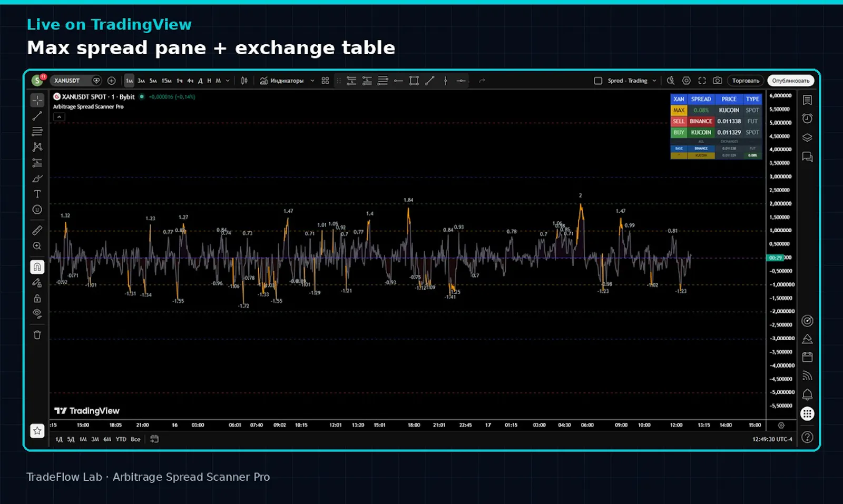
Task: Open the apps grid circle button
Action: (807, 414)
